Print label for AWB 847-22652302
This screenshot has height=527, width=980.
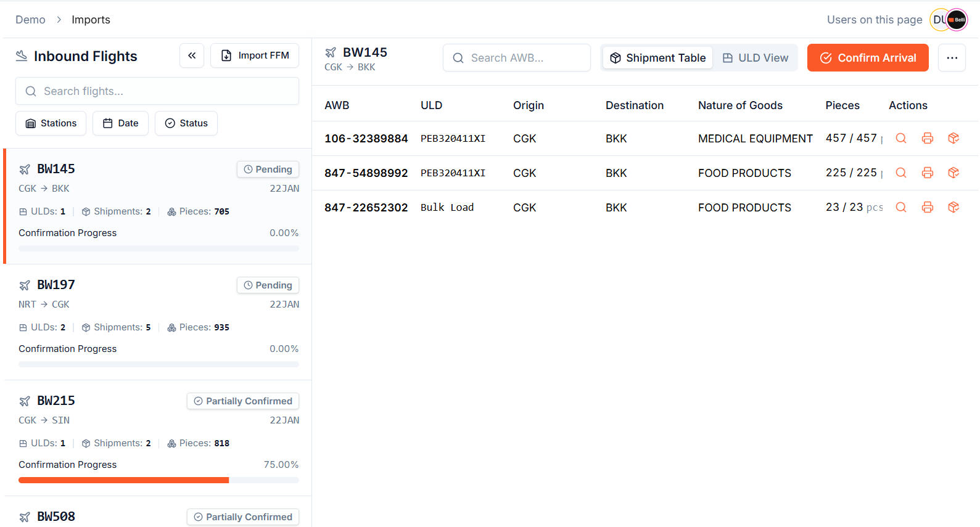click(928, 208)
